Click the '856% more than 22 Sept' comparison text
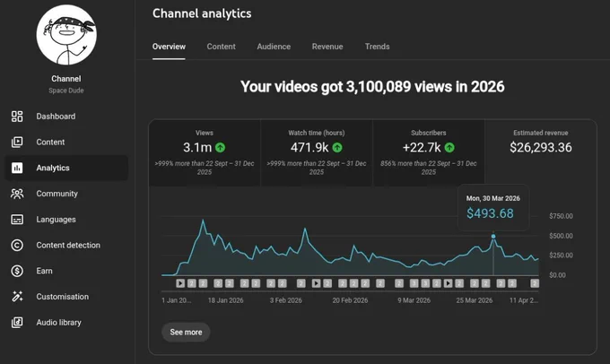The width and height of the screenshot is (610, 364). pyautogui.click(x=428, y=168)
